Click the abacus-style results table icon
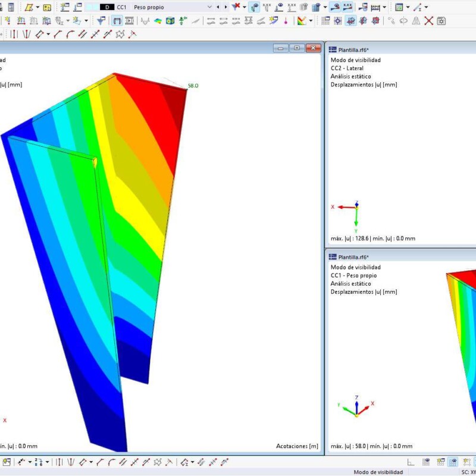Image resolution: width=476 pixels, height=476 pixels. coord(375,7)
